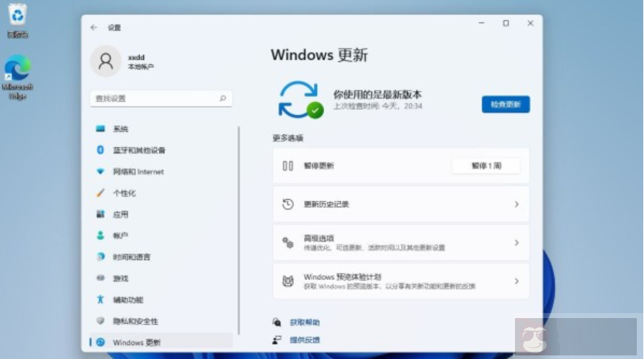Expand 高级选项 chevron
The image size is (644, 359).
pyautogui.click(x=516, y=243)
